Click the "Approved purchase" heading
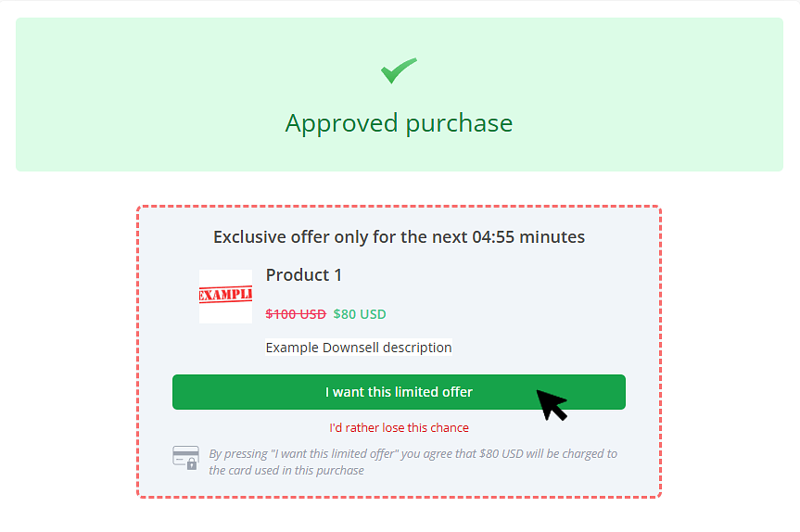Screen dimensions: 800x532 point(399,123)
